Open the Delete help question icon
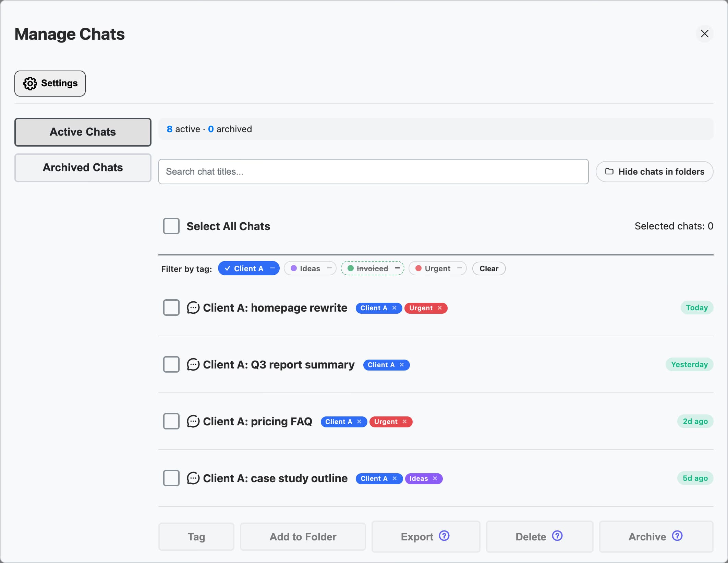The image size is (728, 563). (557, 536)
